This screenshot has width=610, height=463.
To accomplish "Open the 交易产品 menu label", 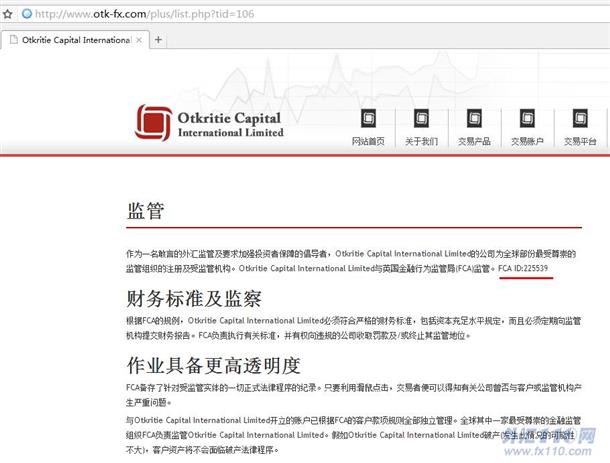I will (474, 141).
